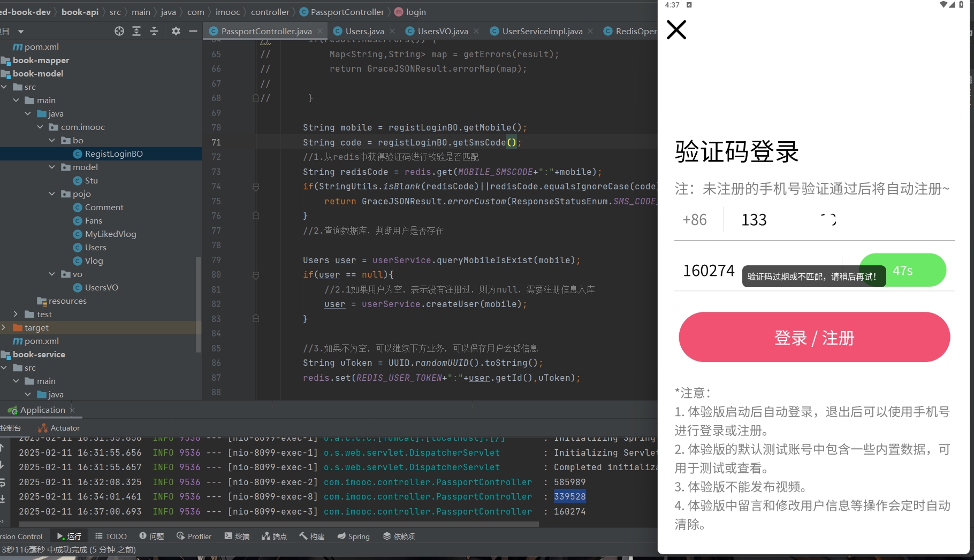
Task: Toggle code fold marker on line 76
Action: click(x=256, y=216)
